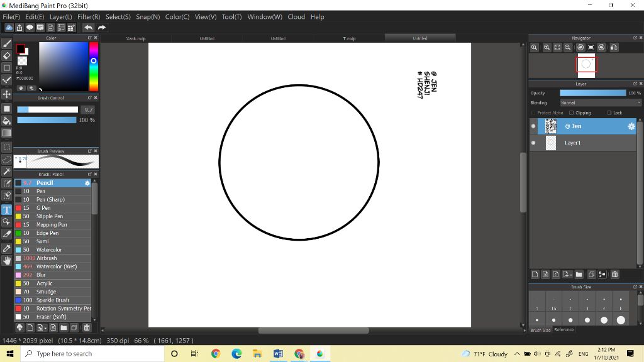Click the rainbow hue bar
Screen dimensions: 644x362
(x=94, y=67)
